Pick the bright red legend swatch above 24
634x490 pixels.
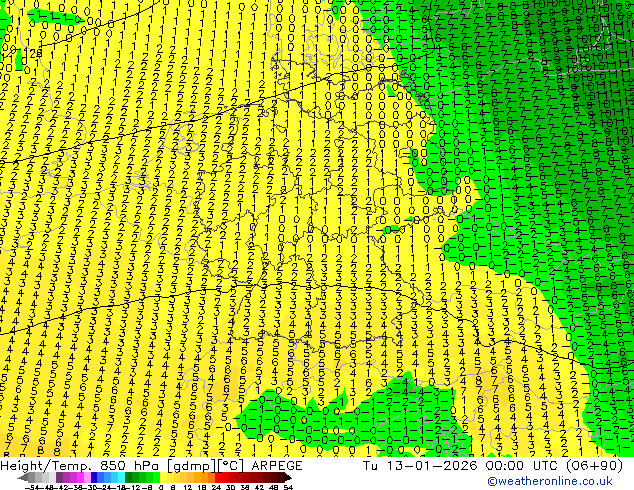pyautogui.click(x=218, y=478)
